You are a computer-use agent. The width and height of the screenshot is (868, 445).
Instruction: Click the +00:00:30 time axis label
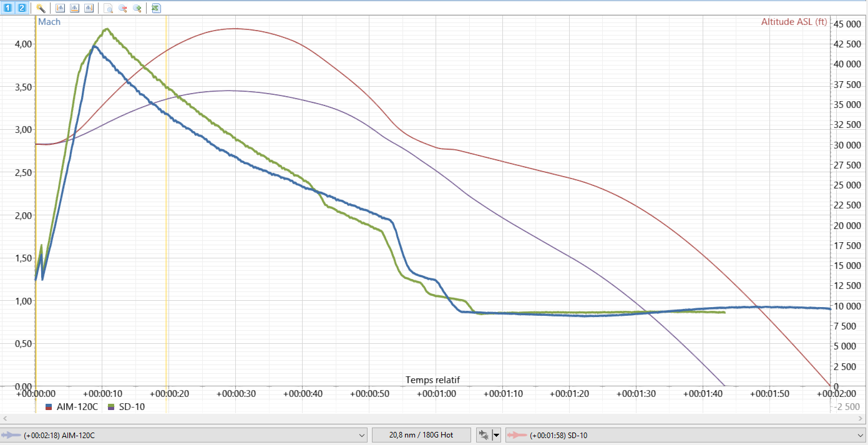click(236, 394)
